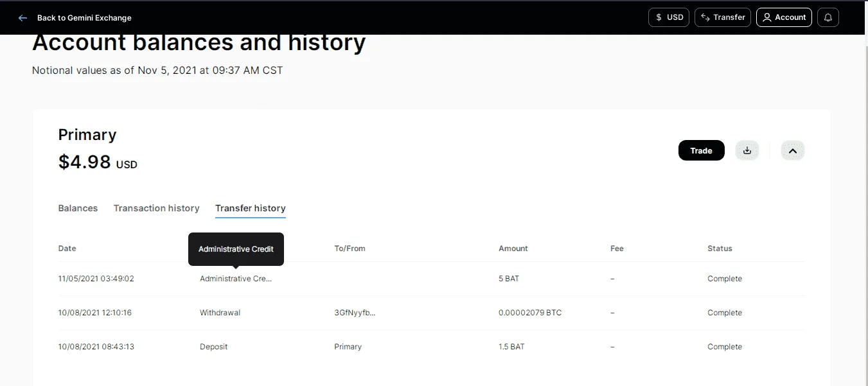Select the Transfer history tab
868x386 pixels.
coord(251,208)
